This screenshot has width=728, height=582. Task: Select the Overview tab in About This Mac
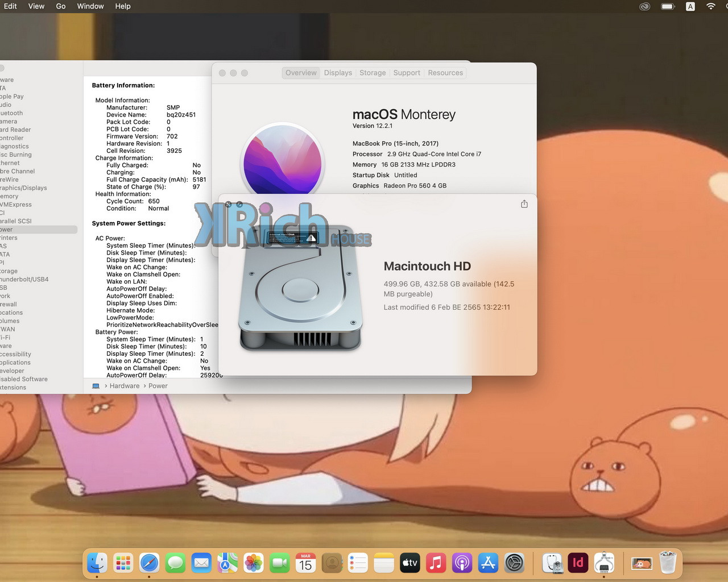[x=301, y=73]
